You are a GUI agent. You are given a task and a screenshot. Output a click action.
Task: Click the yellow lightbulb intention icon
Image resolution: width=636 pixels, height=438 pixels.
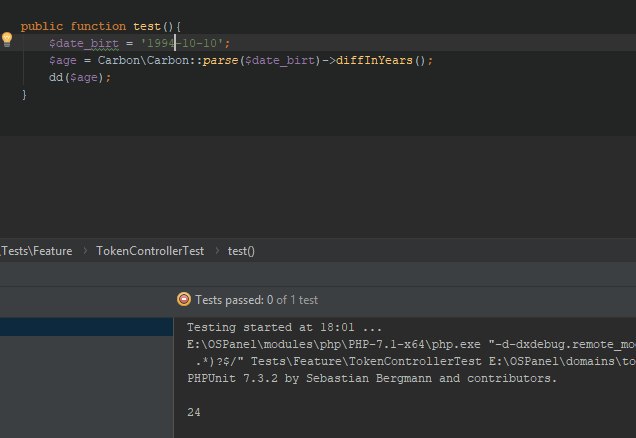(7, 39)
